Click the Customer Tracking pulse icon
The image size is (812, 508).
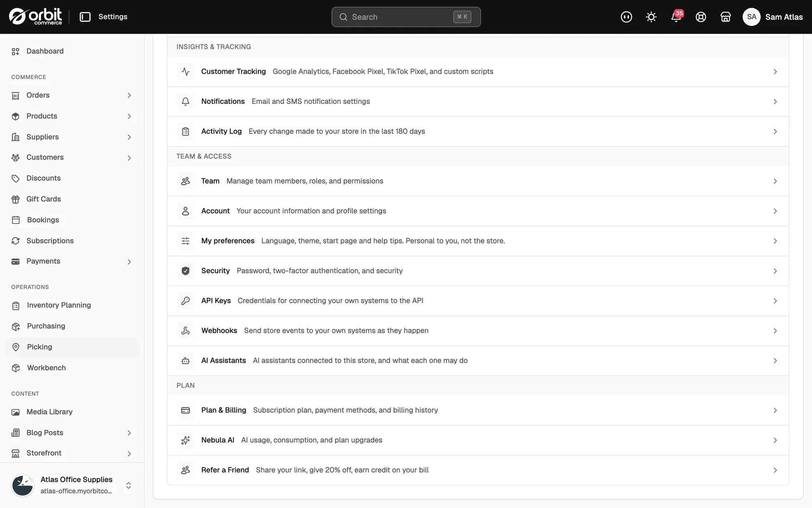coord(186,72)
